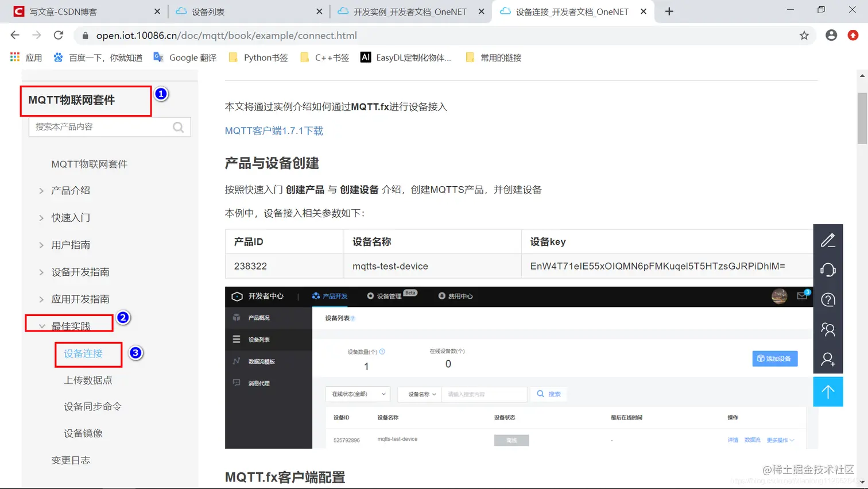Click the pencil feedback icon on the side panel
The width and height of the screenshot is (868, 489).
[828, 240]
